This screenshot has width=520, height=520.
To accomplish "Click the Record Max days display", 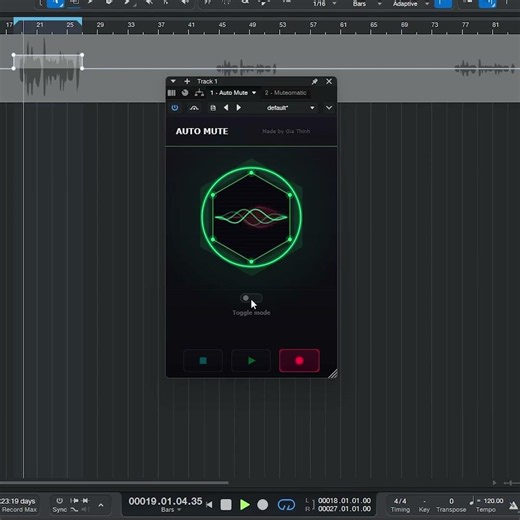I will click(x=19, y=505).
